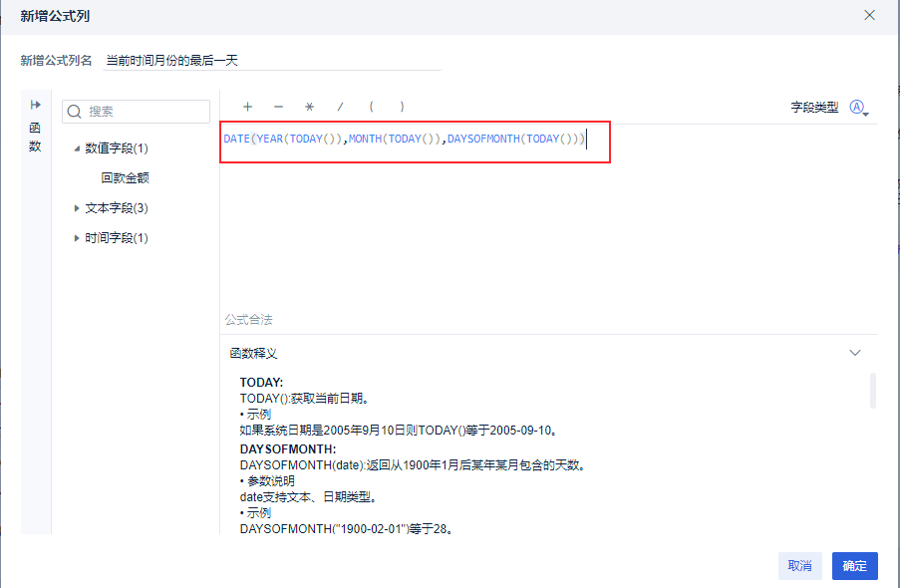Click the TODAY: function heading
The height and width of the screenshot is (588, 900).
pos(262,383)
